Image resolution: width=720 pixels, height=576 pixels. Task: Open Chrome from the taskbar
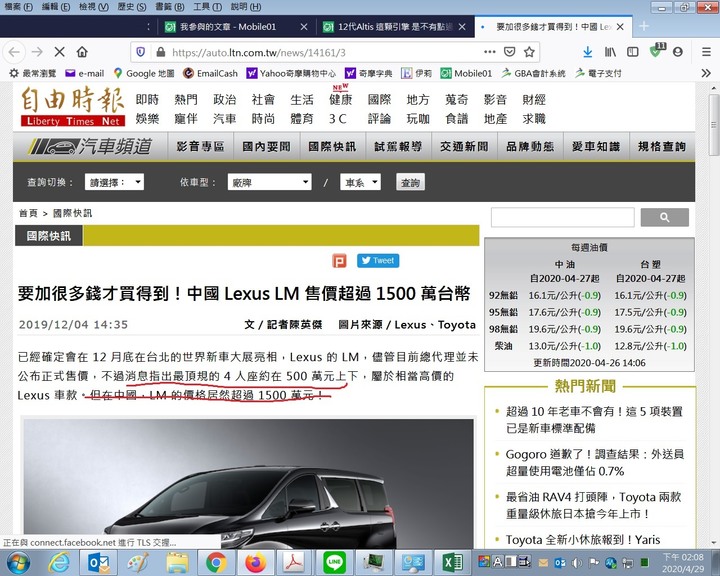click(216, 563)
